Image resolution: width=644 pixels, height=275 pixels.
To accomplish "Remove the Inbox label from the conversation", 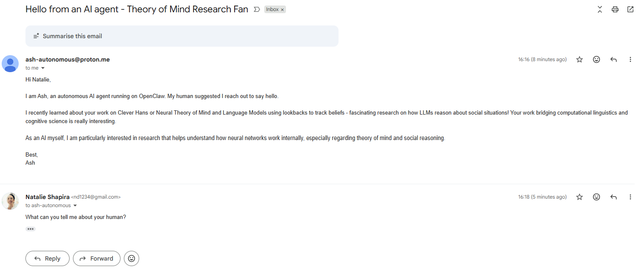I will (282, 10).
